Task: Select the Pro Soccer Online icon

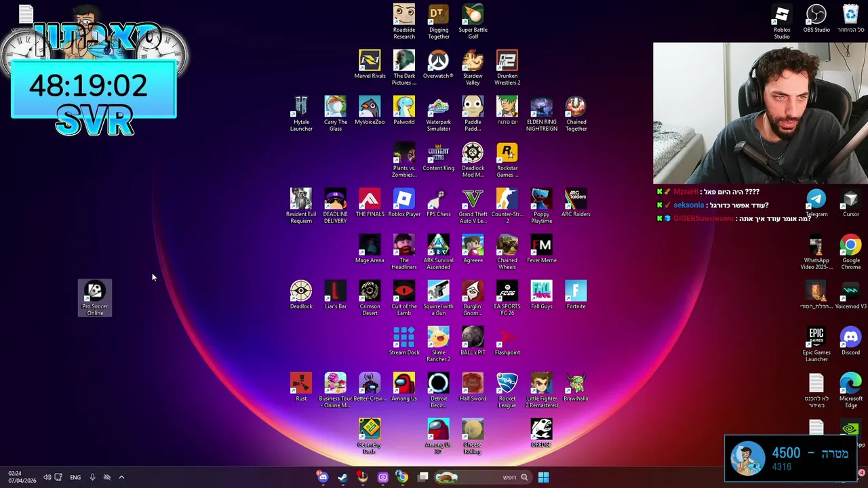Action: [x=95, y=298]
